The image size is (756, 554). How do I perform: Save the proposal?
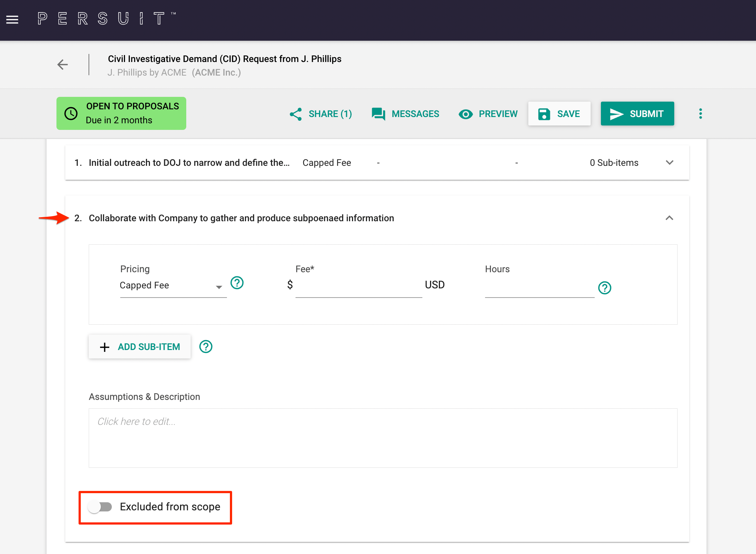tap(559, 114)
